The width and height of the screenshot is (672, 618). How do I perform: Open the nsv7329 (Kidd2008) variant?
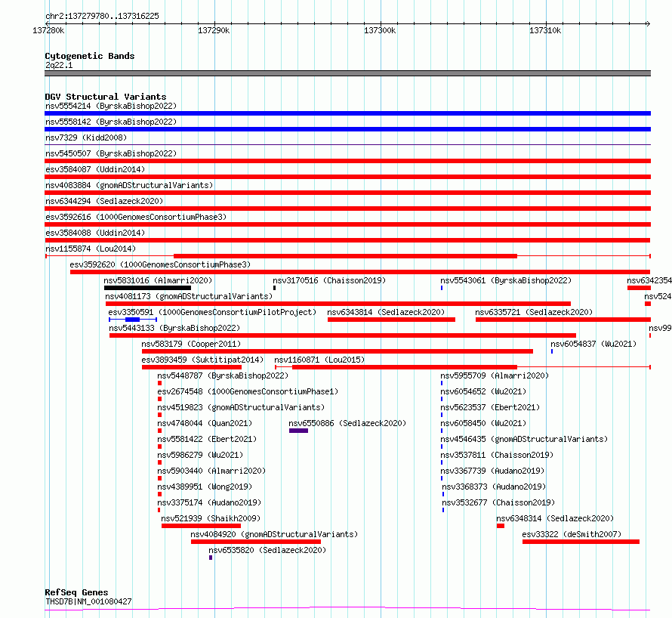(x=86, y=138)
